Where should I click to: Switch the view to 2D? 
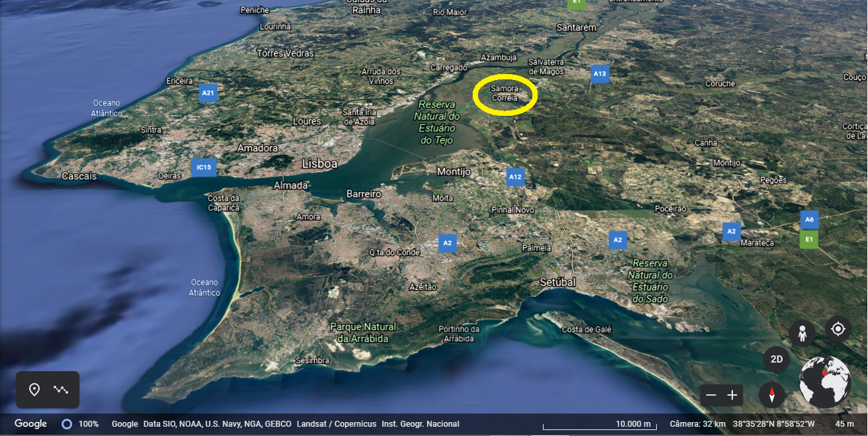pyautogui.click(x=777, y=361)
